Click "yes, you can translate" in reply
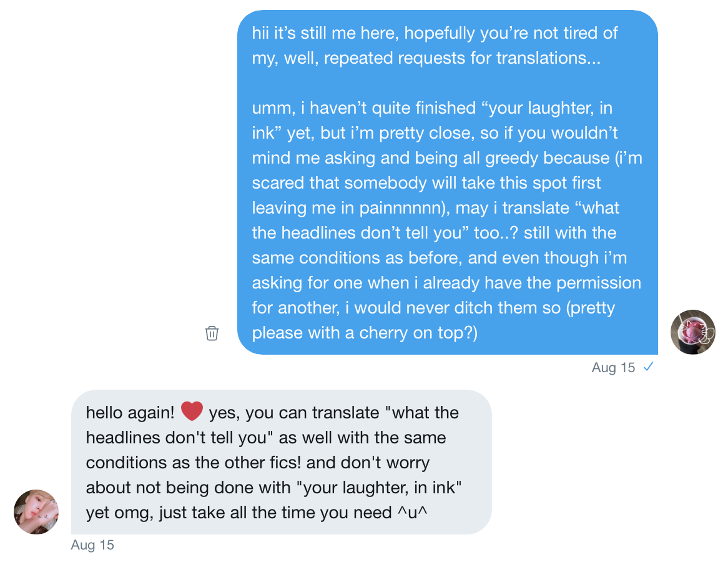The width and height of the screenshot is (728, 562). tap(293, 413)
